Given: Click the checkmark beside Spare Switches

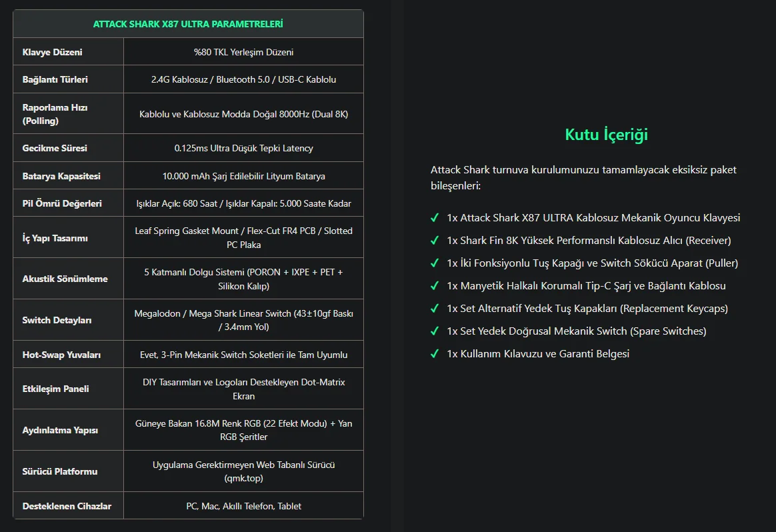Looking at the screenshot, I should point(435,331).
